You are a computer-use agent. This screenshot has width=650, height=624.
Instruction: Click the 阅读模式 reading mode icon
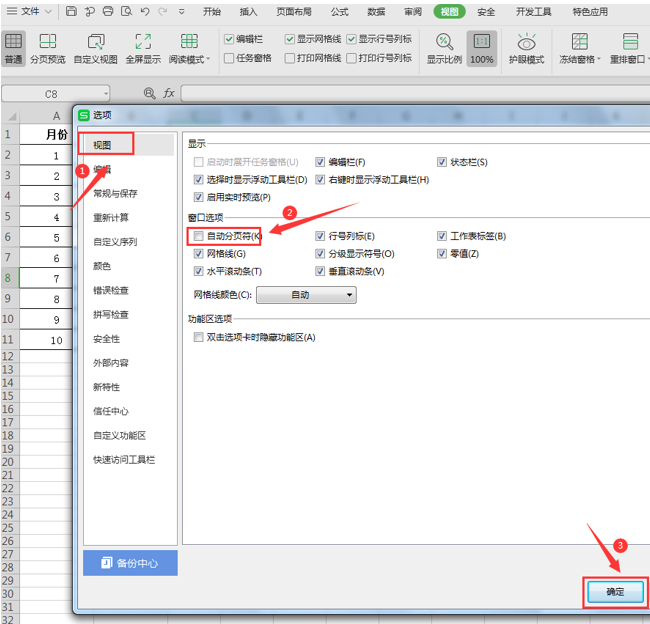click(189, 41)
